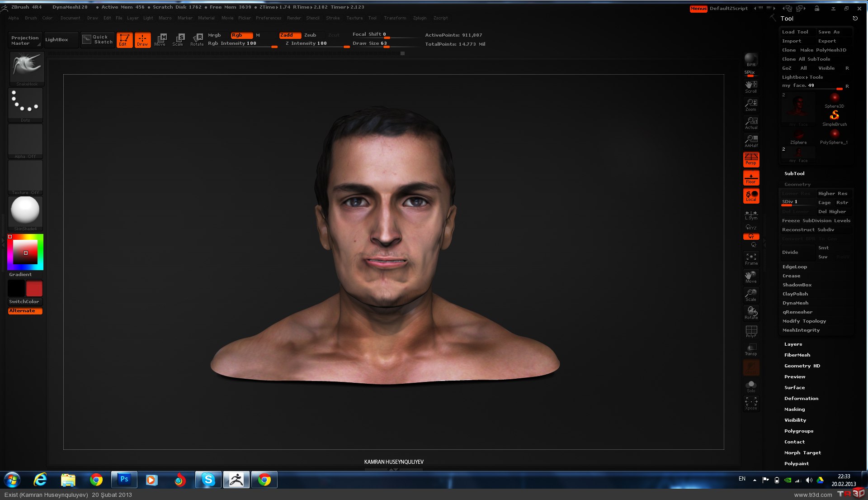Expand the Masking section
The width and height of the screenshot is (868, 500).
tap(794, 410)
